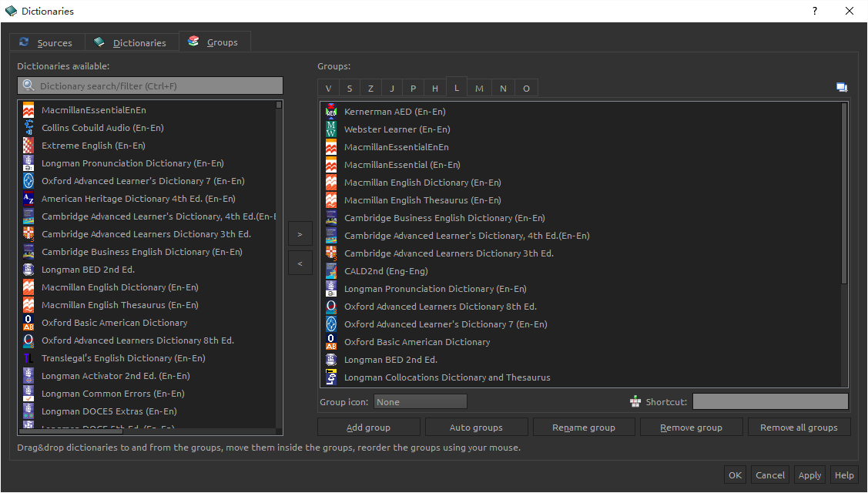Click the Dictionary search/filter field
868x493 pixels.
click(x=150, y=86)
